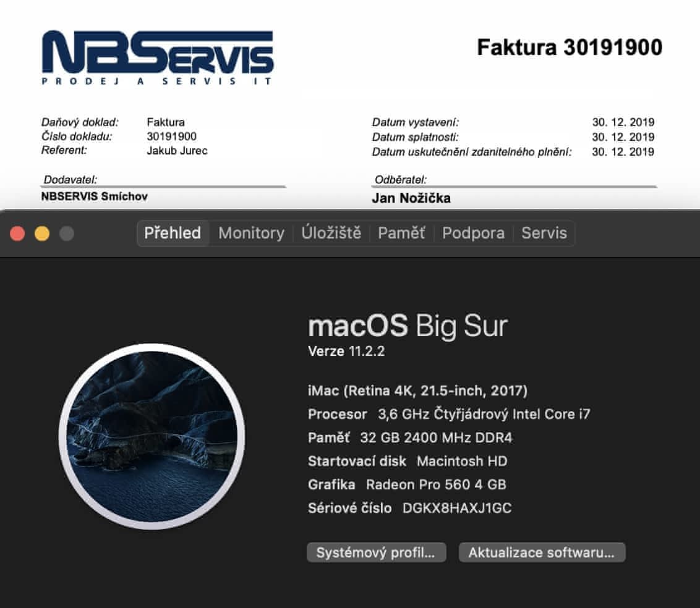Click the customer name Jan Nožička

[411, 198]
